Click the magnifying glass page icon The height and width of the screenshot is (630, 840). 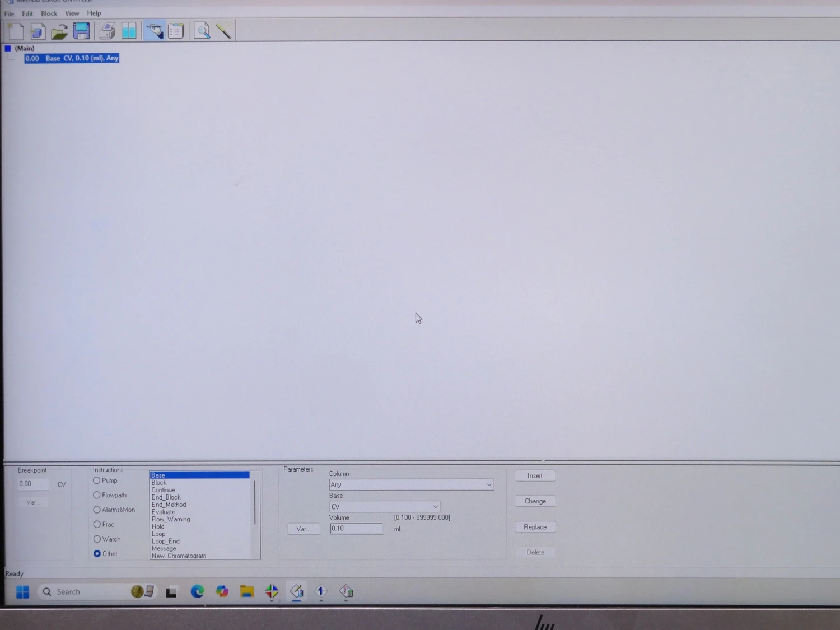tap(202, 31)
